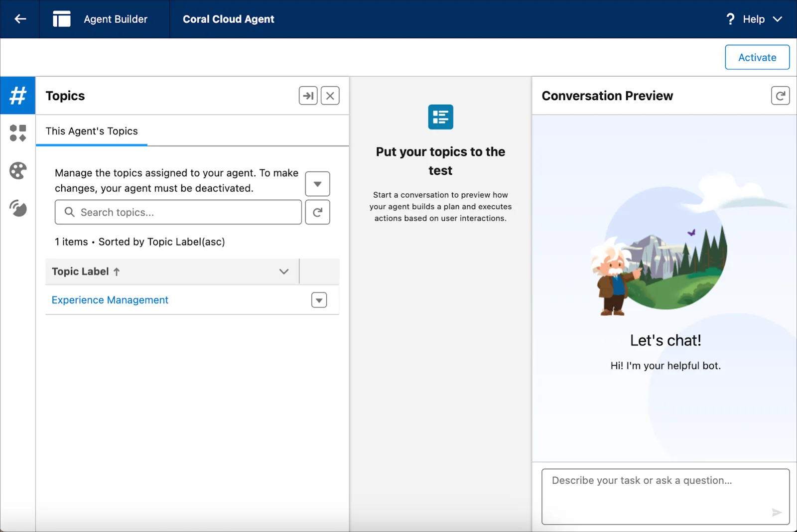Click the back arrow to exit Agent Builder
The height and width of the screenshot is (532, 797).
(x=20, y=19)
